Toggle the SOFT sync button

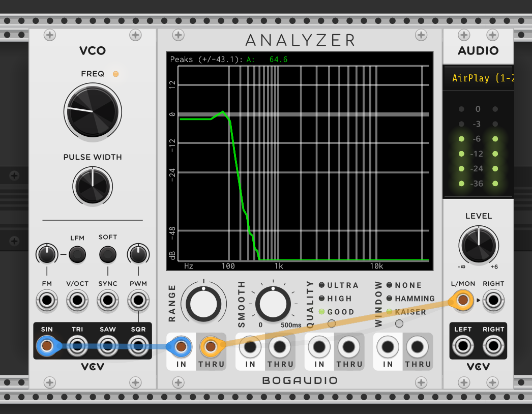point(107,253)
